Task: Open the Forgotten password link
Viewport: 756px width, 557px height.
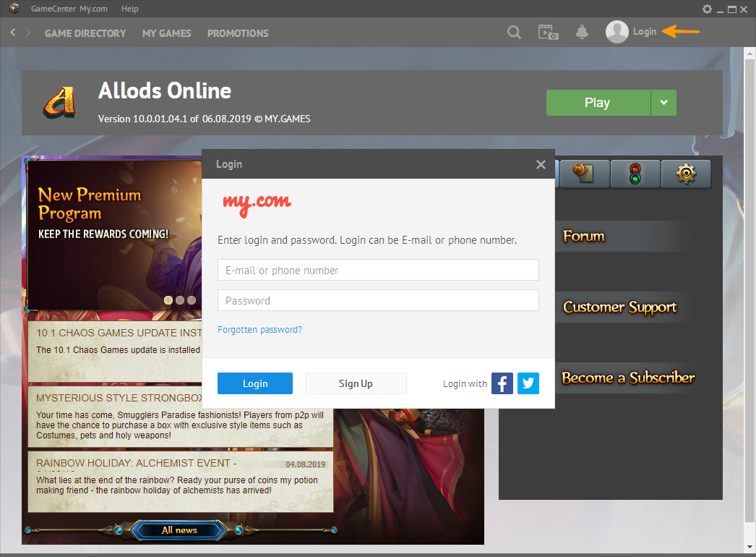Action: pos(260,330)
